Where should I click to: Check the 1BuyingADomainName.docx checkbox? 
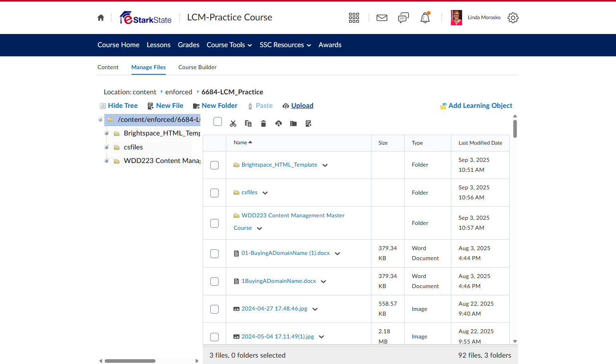tap(215, 282)
